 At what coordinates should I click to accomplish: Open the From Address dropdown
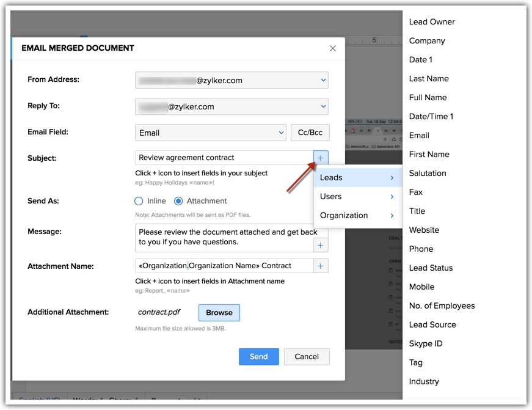(x=231, y=81)
